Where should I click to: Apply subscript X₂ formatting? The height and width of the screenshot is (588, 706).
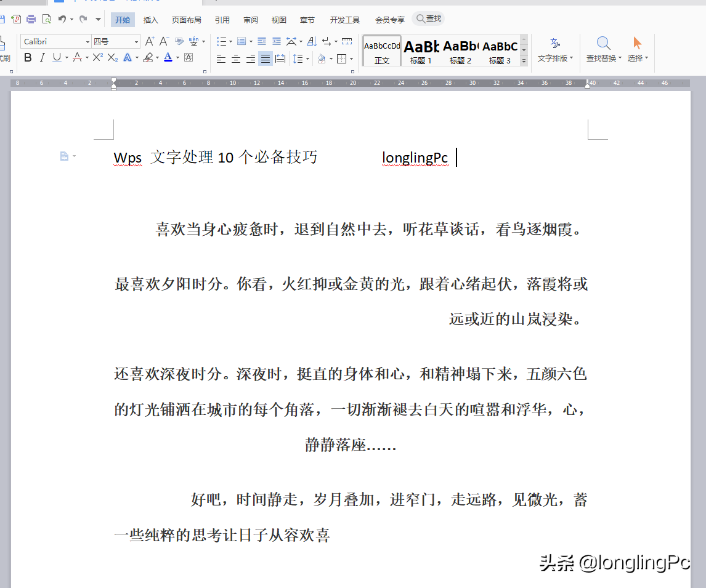(113, 58)
